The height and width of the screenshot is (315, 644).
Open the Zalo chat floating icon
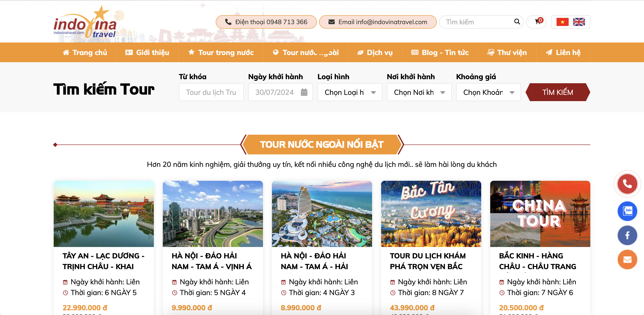pos(627,211)
